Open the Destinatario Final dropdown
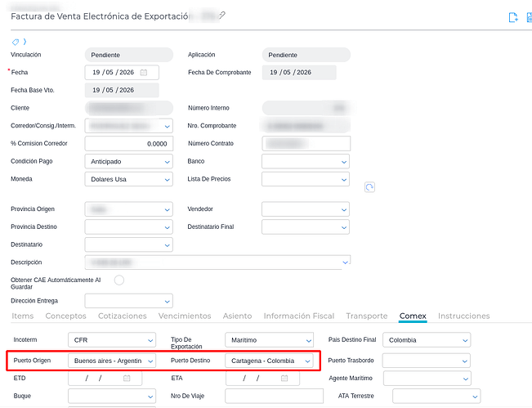 tap(306, 227)
